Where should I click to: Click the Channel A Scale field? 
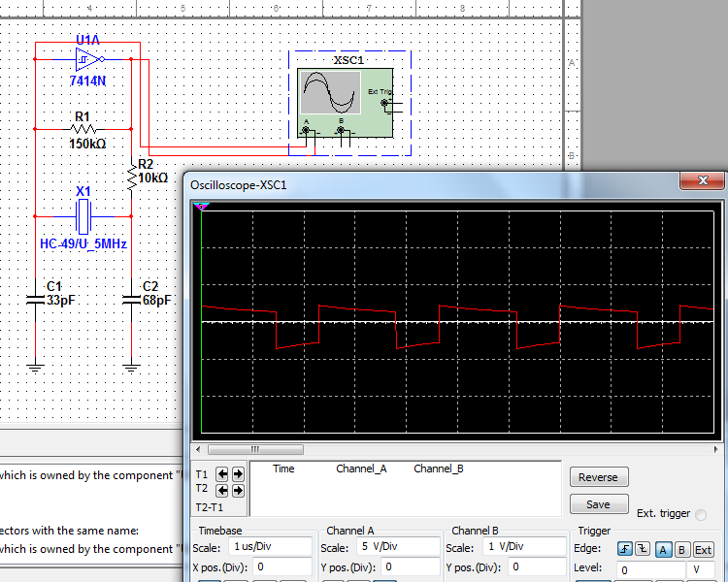(398, 547)
